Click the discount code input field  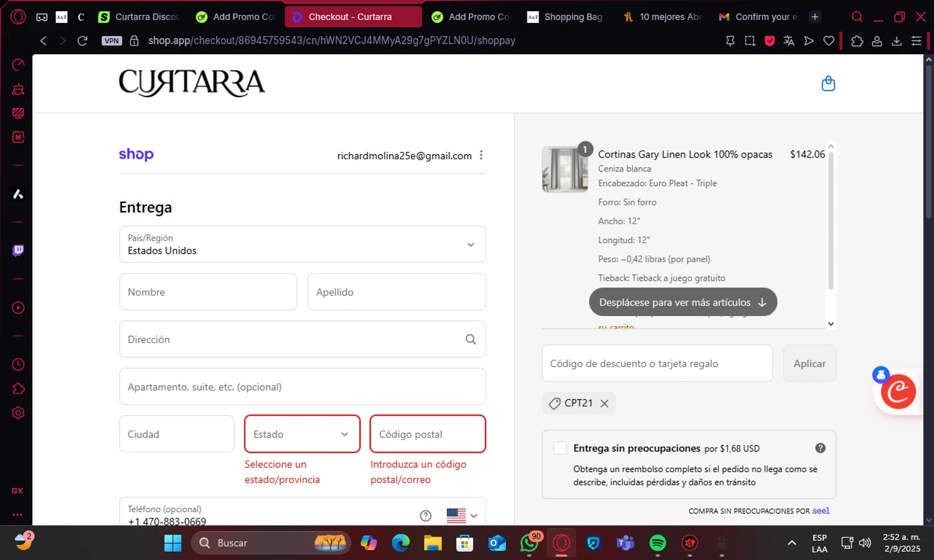click(657, 363)
